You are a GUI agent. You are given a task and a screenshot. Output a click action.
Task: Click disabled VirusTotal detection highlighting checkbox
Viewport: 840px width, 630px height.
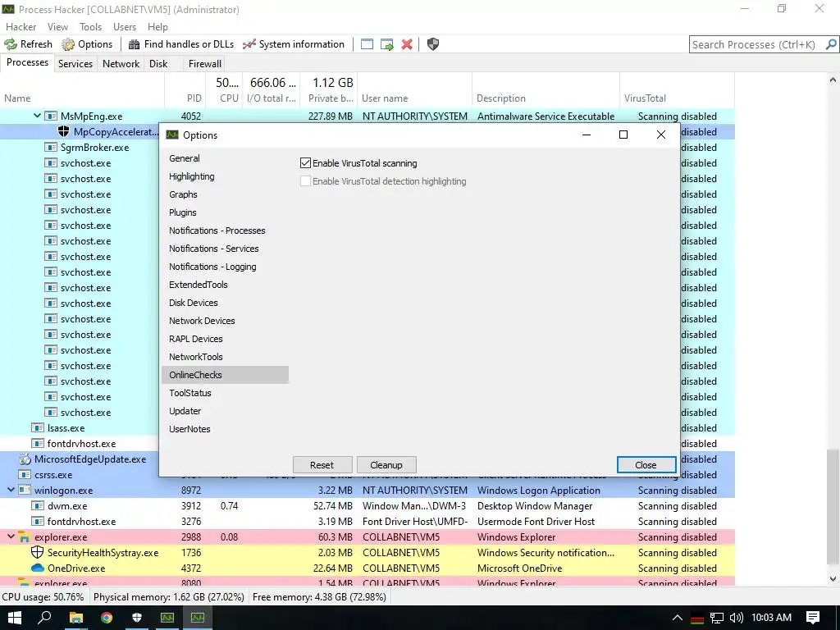tap(305, 181)
